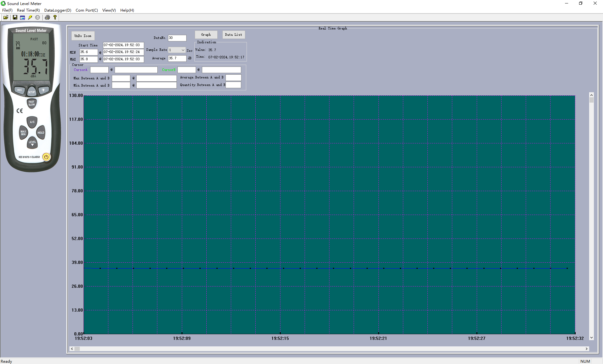603x364 pixels.
Task: Click the open file icon
Action: (x=6, y=18)
